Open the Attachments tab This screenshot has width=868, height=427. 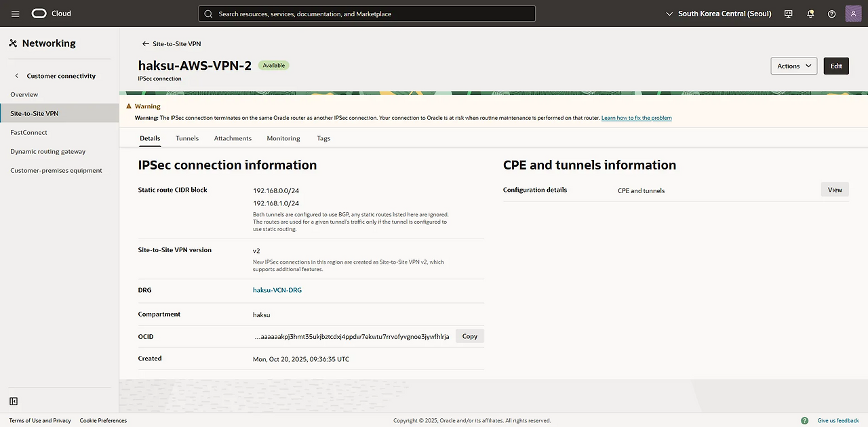233,138
